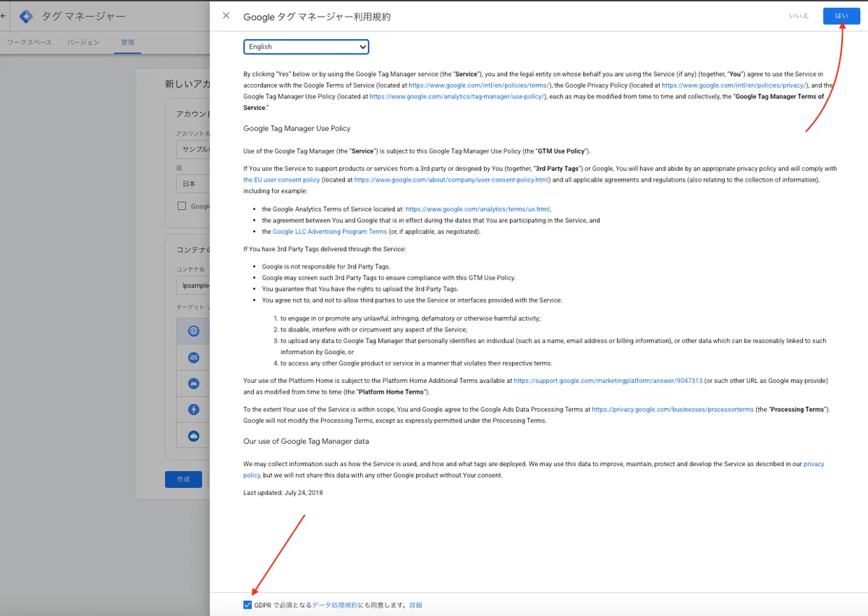Uncheck the GDPR data processing checkbox

[x=248, y=605]
